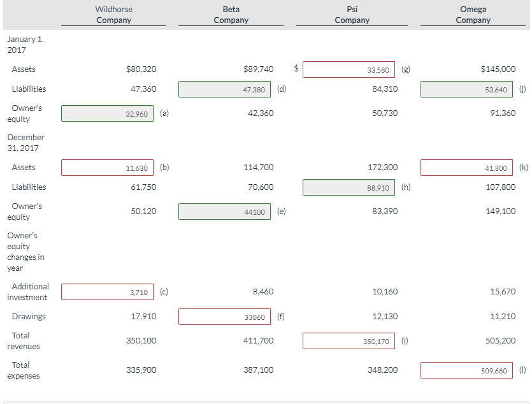Click the Omega liabilities input field (j)

coord(466,89)
